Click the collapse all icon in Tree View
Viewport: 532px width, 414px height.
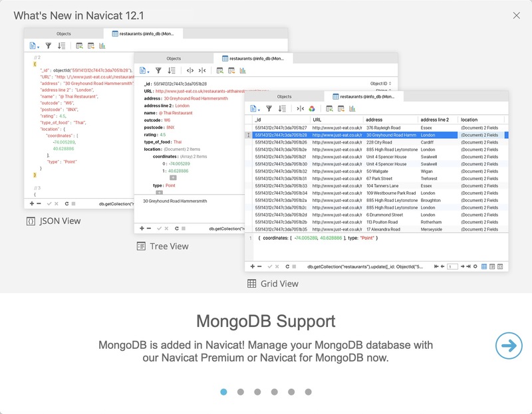click(x=202, y=70)
